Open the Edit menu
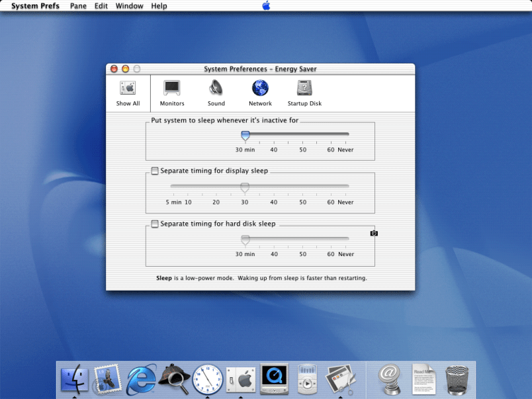 (x=101, y=6)
